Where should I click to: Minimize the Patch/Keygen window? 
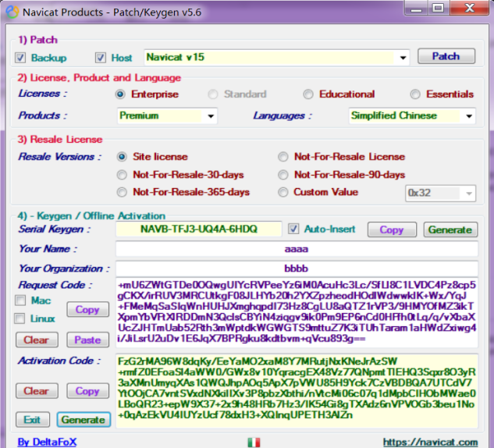point(417,8)
